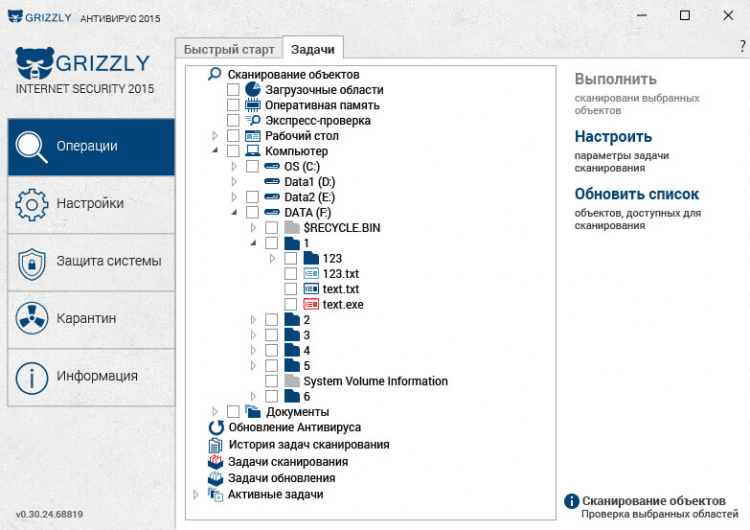Click the Компьютер laptop icon
Viewport: 750px width, 530px height.
253,151
